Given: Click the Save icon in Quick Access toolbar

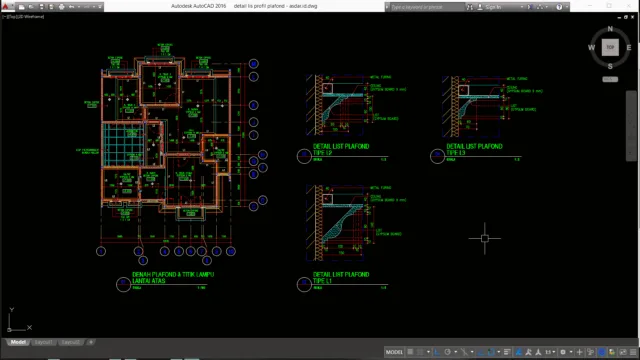Looking at the screenshot, I should 41,7.
